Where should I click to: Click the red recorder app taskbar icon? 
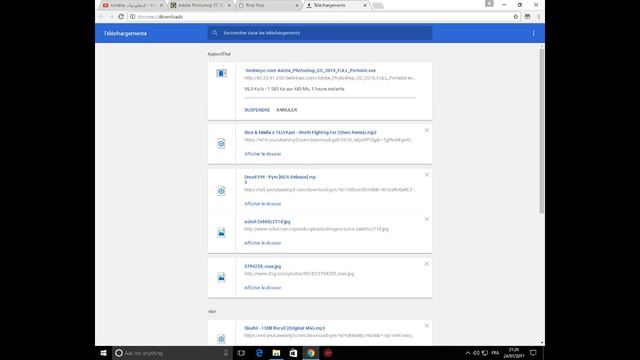pos(328,353)
